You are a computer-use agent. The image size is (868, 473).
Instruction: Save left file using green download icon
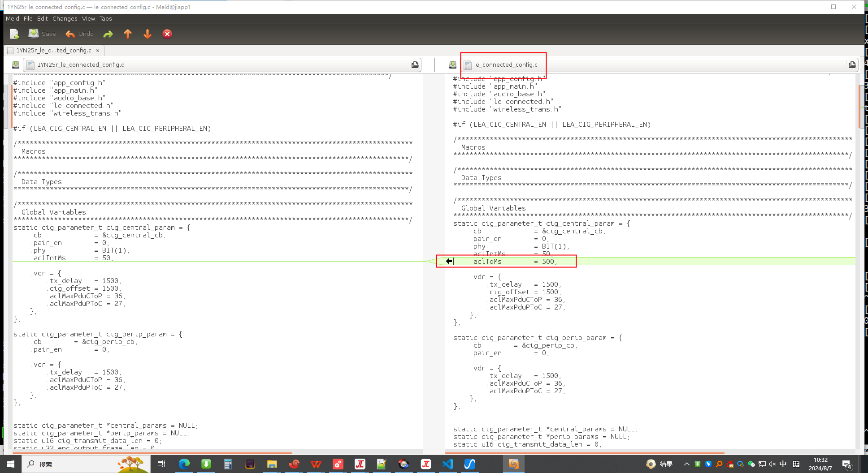16,65
